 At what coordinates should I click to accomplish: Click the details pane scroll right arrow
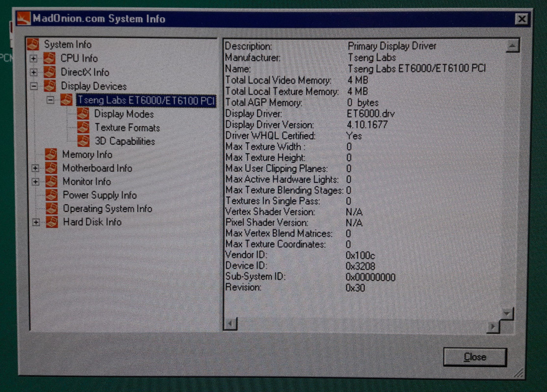click(493, 326)
